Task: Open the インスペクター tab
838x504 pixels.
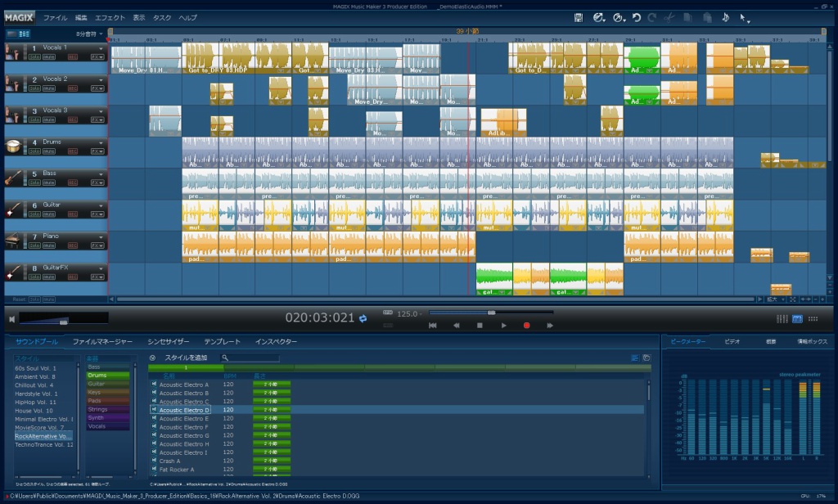Action: [x=276, y=341]
